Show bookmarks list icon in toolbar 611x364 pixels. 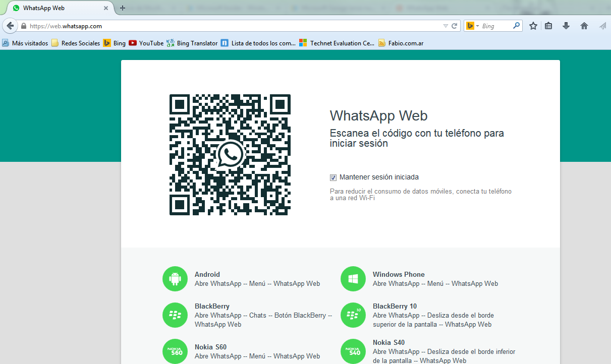point(548,26)
